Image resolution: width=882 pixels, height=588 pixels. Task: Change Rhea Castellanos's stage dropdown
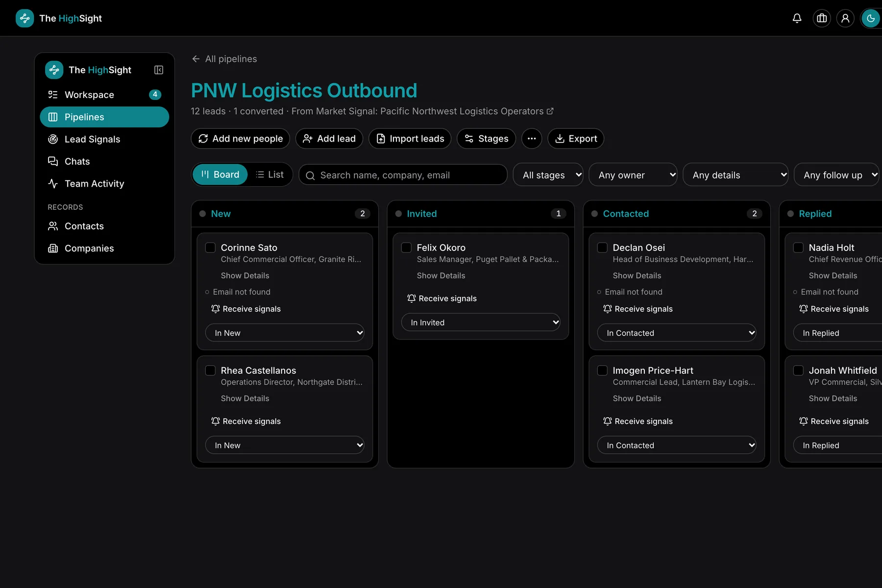(x=285, y=445)
